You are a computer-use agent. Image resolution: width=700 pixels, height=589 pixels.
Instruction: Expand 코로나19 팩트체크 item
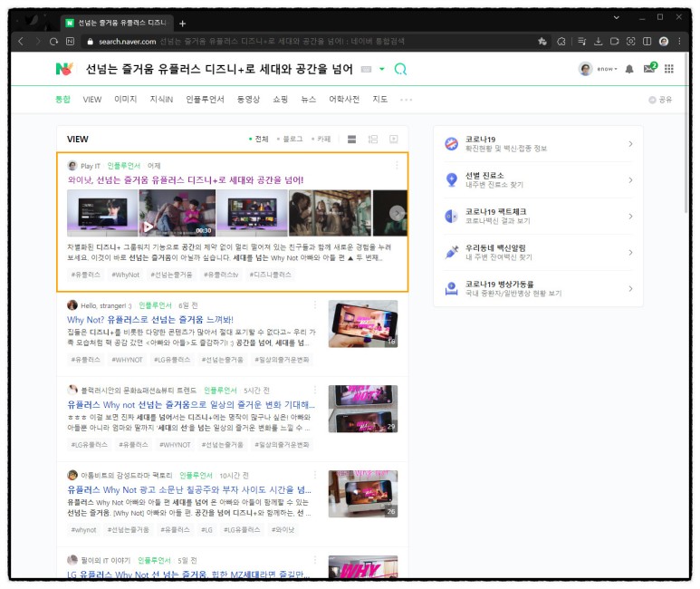tap(539, 217)
